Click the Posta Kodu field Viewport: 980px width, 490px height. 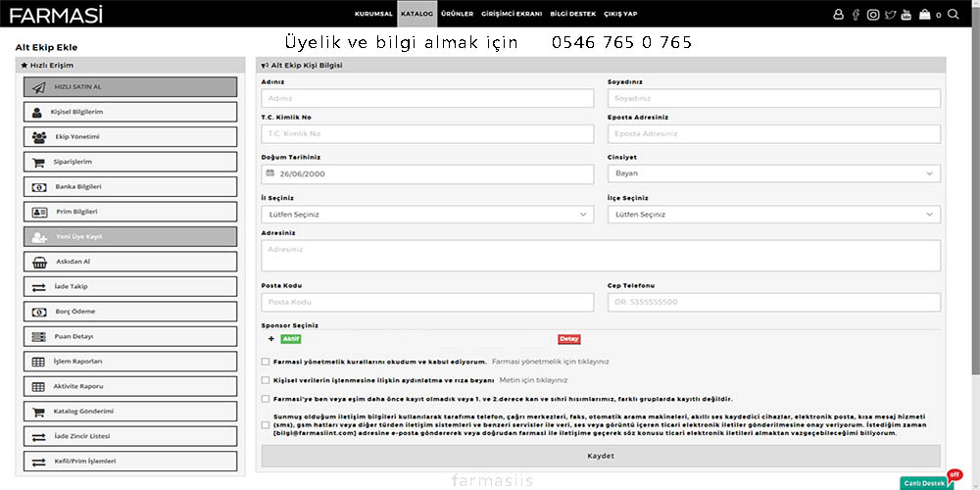pos(427,302)
